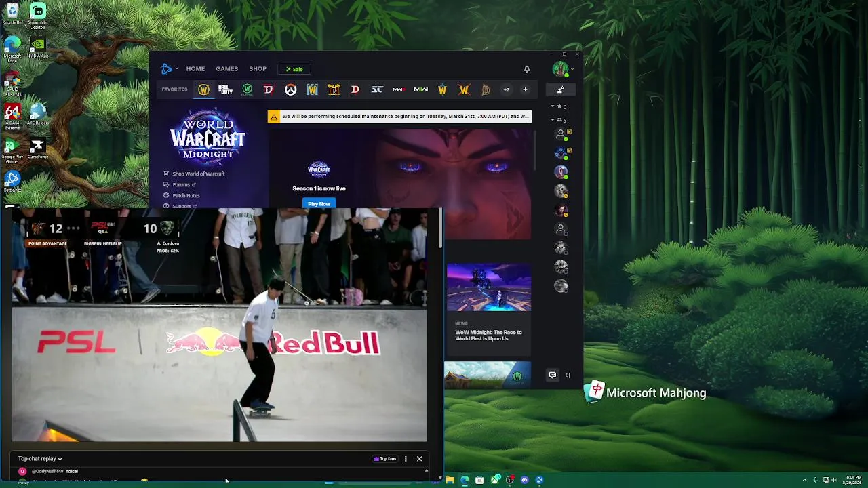
Task: Open Battle.net chat bubble icon
Action: (x=553, y=375)
